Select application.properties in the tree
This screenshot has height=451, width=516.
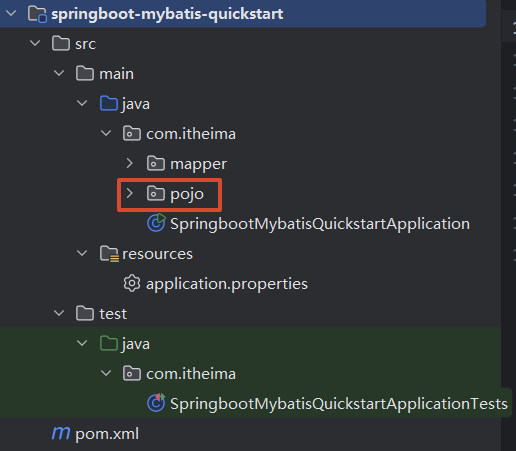[227, 284]
